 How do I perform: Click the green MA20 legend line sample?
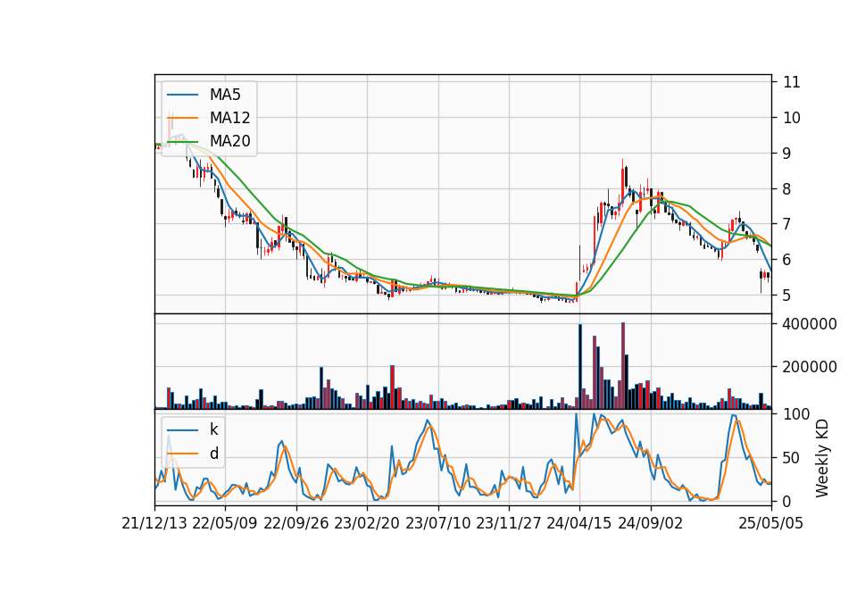(182, 141)
